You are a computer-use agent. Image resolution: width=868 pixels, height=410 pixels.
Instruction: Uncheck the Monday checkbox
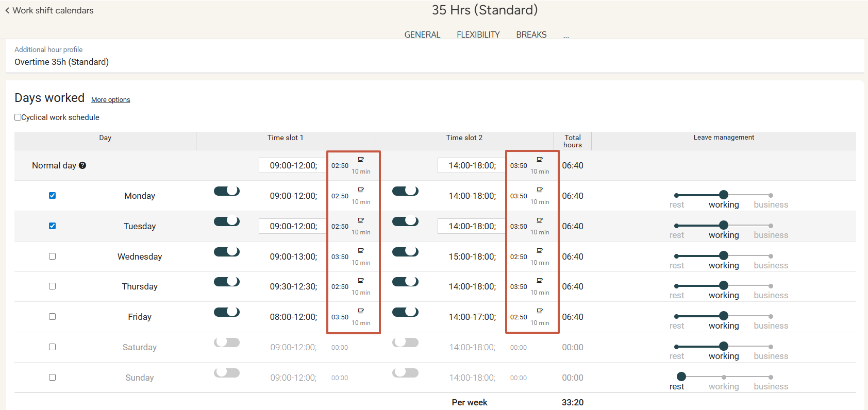(x=52, y=196)
